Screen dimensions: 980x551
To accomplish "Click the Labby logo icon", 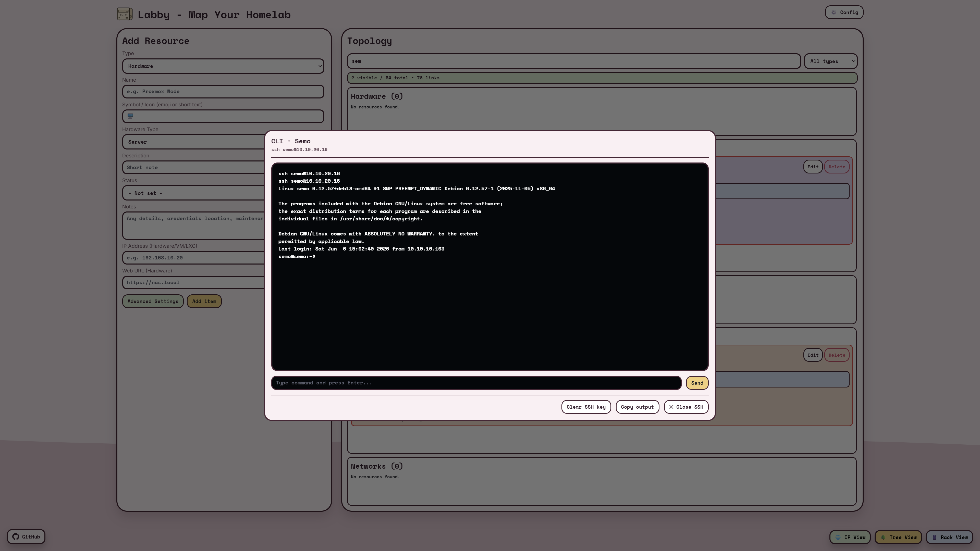I will (125, 14).
